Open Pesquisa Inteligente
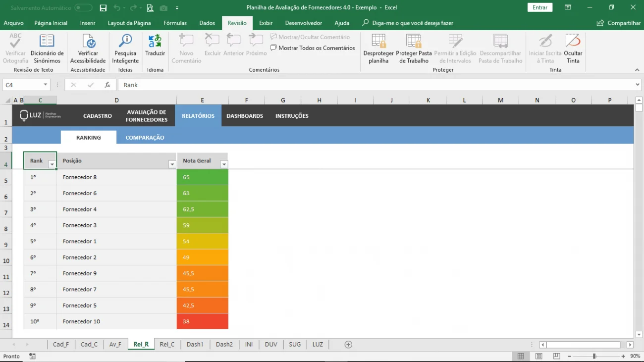This screenshot has height=362, width=644. [x=125, y=49]
